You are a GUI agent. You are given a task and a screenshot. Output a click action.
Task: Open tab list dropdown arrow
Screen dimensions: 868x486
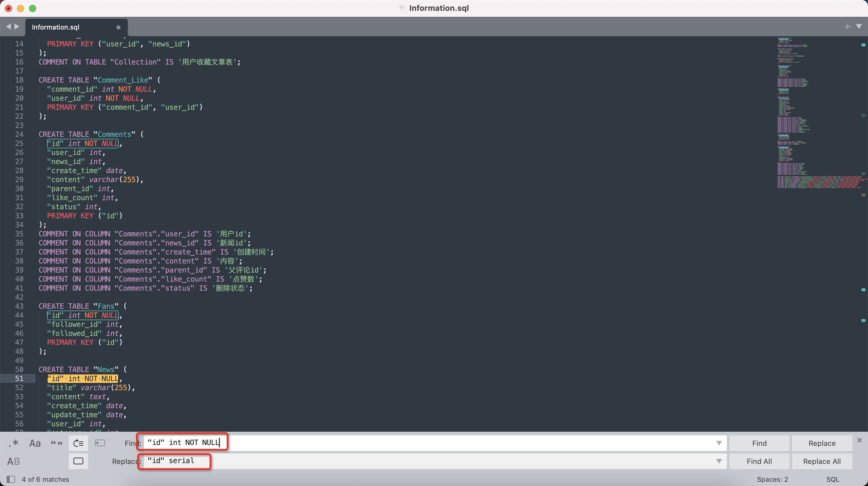pyautogui.click(x=859, y=27)
